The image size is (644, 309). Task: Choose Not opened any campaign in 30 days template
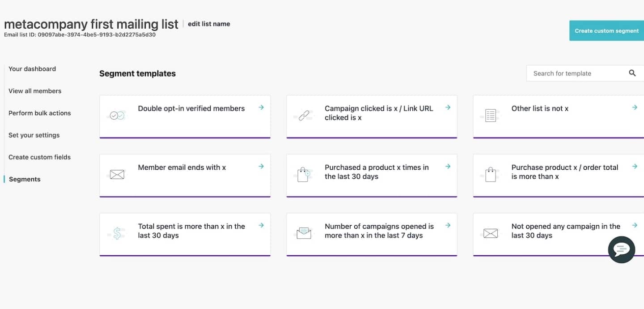(x=559, y=235)
